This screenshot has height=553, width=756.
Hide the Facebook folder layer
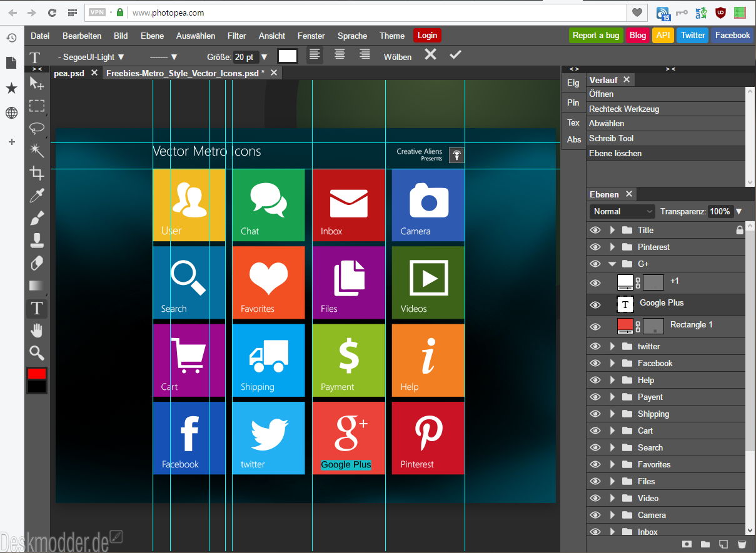(595, 363)
